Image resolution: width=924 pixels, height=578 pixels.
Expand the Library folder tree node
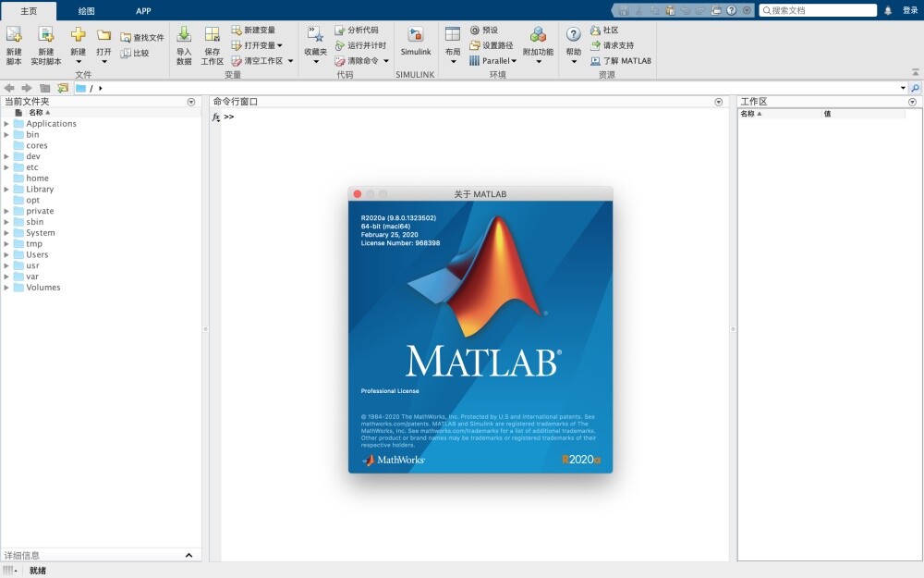coord(6,190)
